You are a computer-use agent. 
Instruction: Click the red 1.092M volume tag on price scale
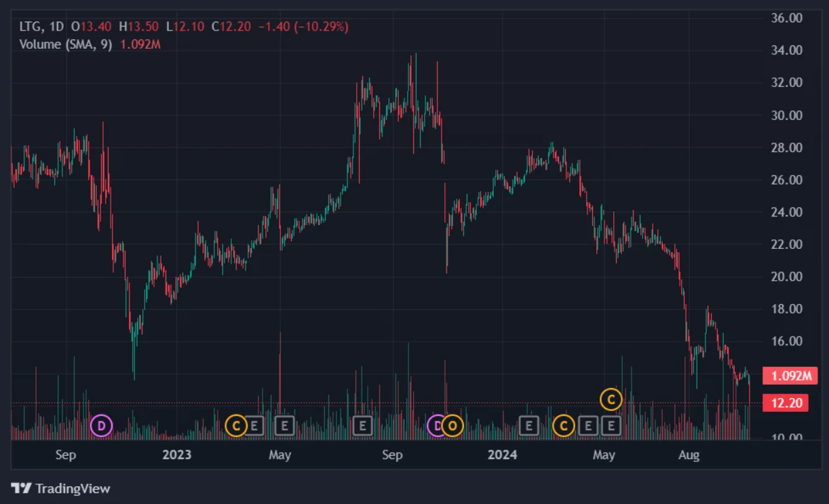[x=790, y=376]
